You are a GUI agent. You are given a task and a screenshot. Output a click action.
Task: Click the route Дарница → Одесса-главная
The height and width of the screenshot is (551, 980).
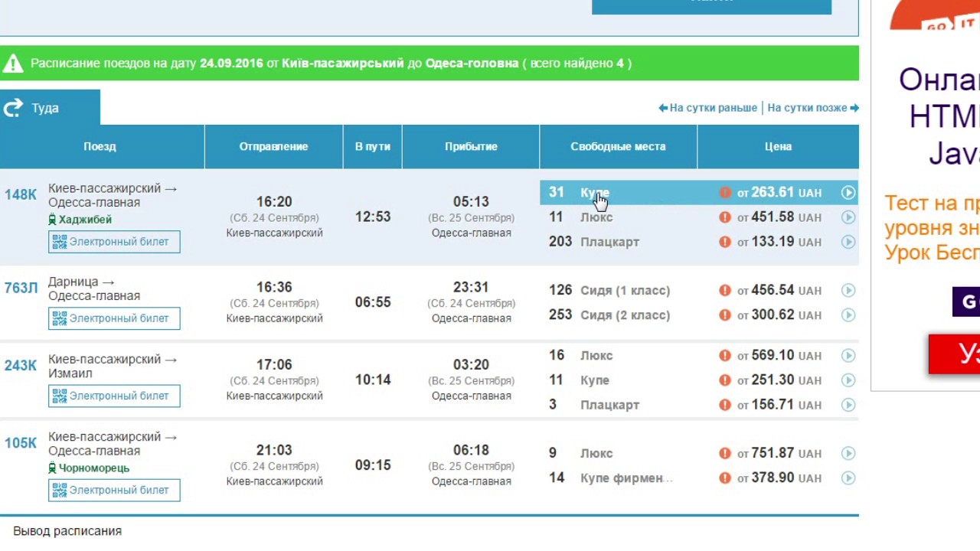(x=94, y=289)
